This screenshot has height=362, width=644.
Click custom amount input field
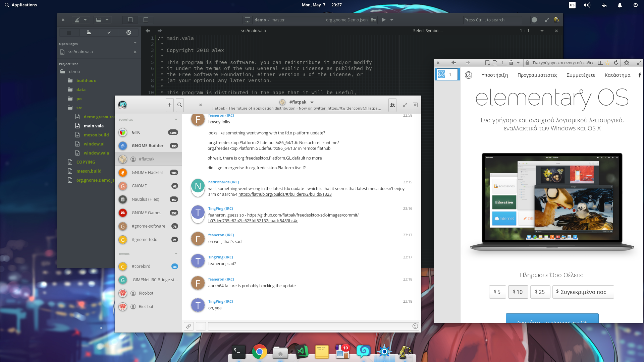click(x=583, y=292)
